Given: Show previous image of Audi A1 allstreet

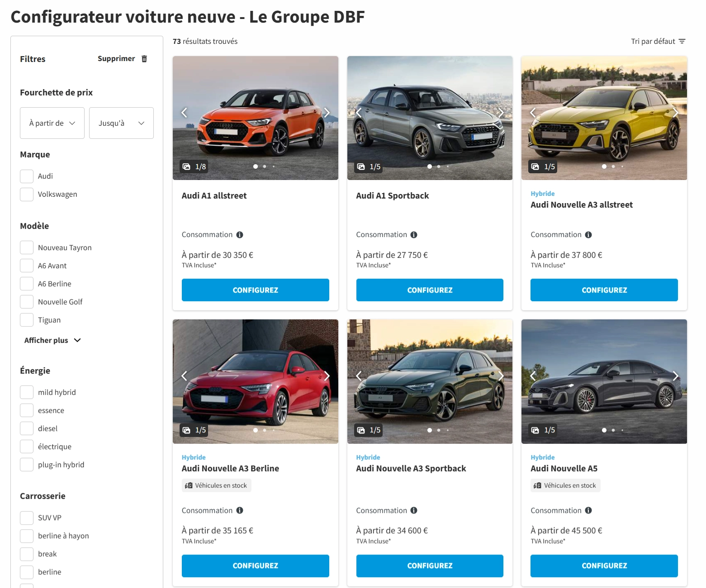Looking at the screenshot, I should (184, 112).
